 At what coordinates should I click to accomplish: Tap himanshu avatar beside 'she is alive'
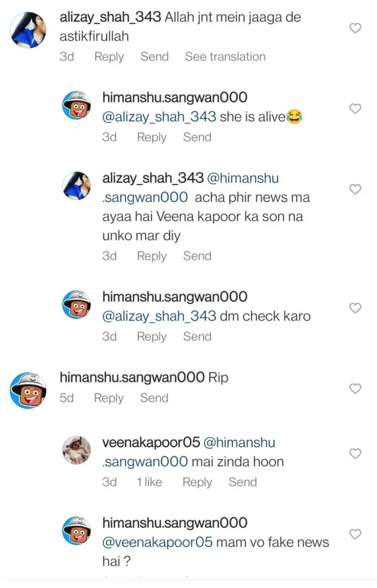tap(77, 106)
